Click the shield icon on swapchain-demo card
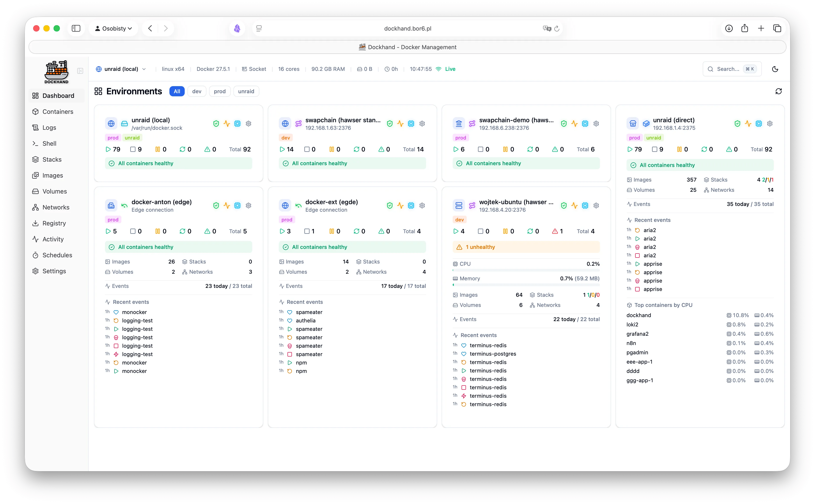This screenshot has height=504, width=815. click(563, 124)
